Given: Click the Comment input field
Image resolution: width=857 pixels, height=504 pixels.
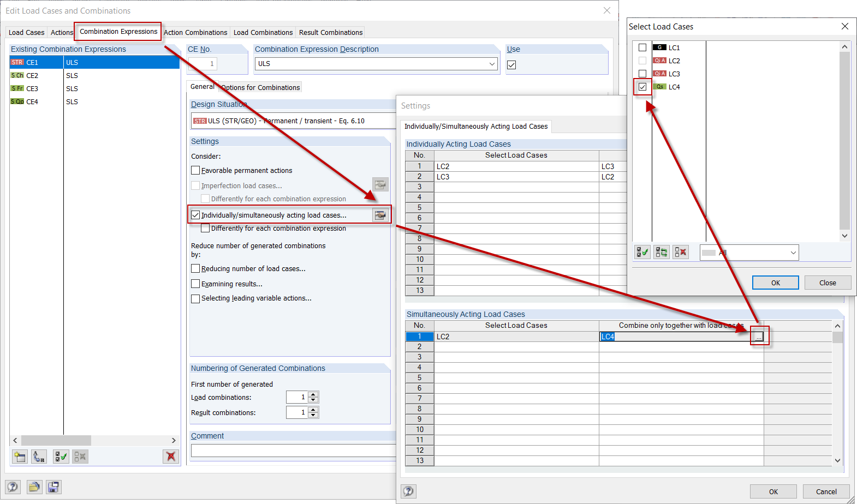Looking at the screenshot, I should 294,451.
